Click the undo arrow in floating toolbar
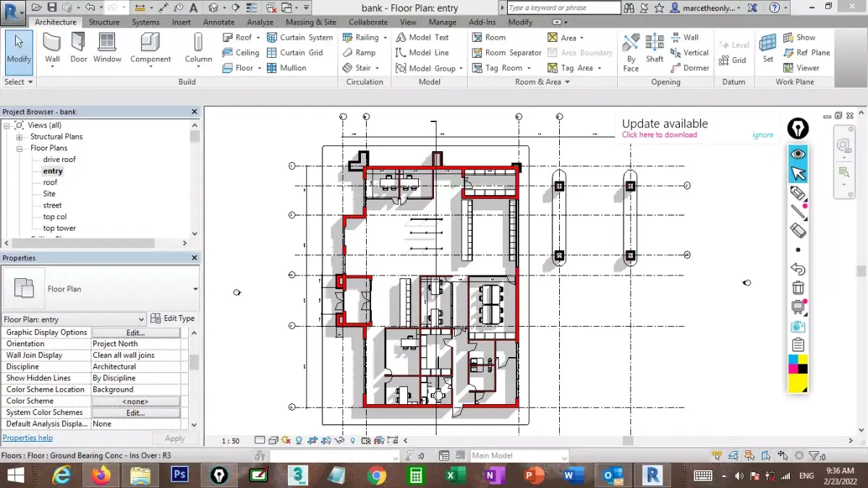868x488 pixels. coord(798,269)
